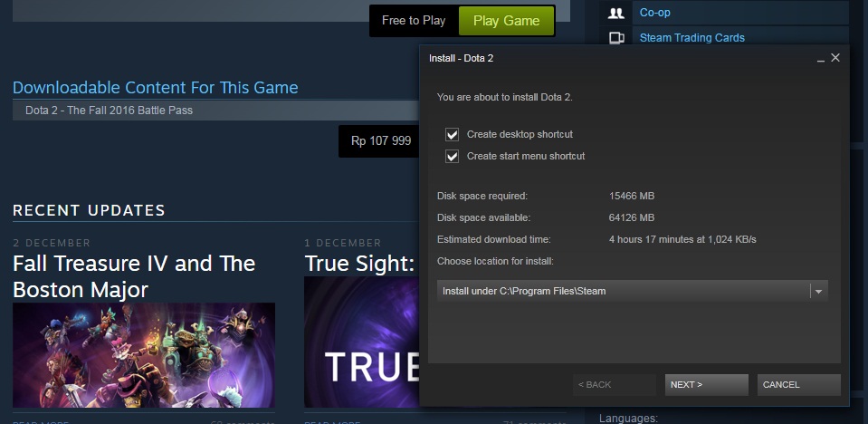
Task: Open Fall Treasure IV and The Boston Major
Action: tap(134, 276)
